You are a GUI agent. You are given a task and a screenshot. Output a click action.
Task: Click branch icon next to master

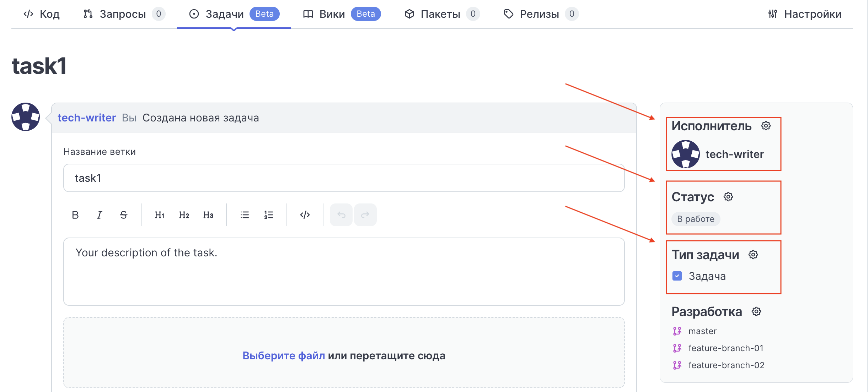click(677, 331)
